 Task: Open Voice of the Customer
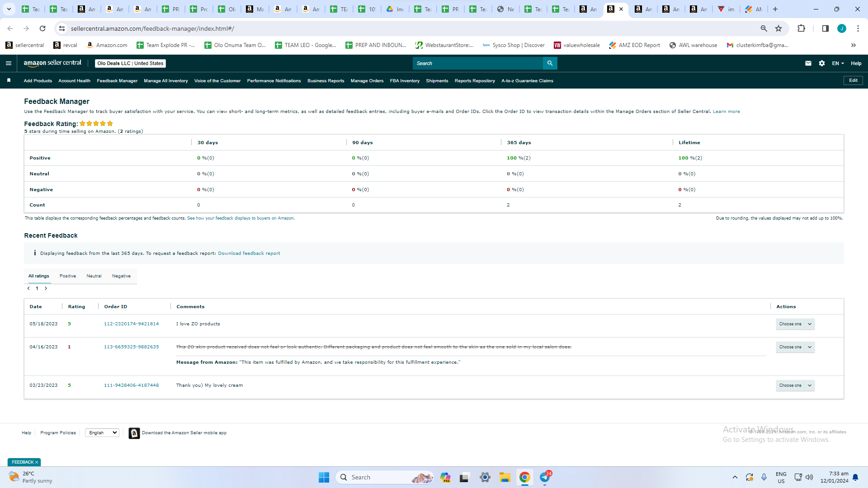pyautogui.click(x=217, y=81)
